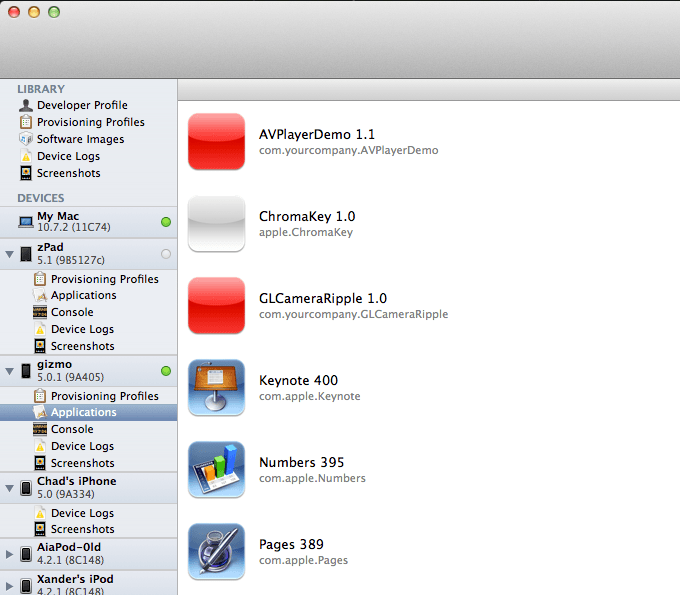Select Numbers 395 application title
Screen dimensions: 680x595
pos(301,462)
